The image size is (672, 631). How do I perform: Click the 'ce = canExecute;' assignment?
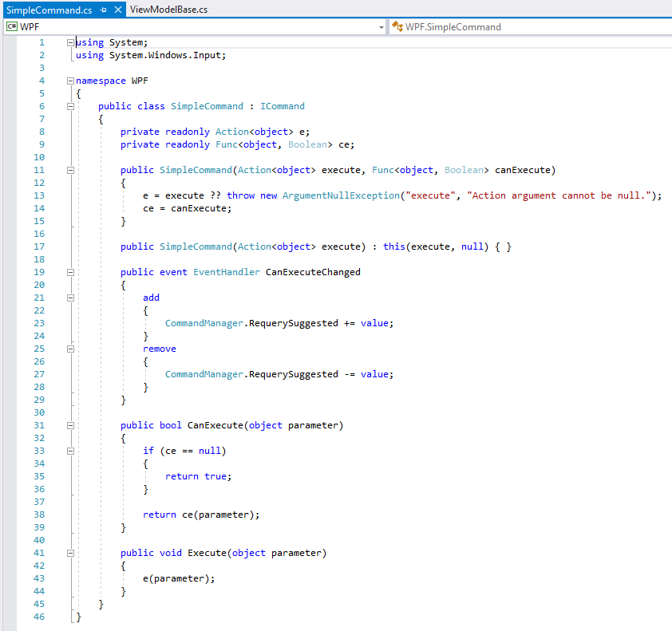point(188,209)
